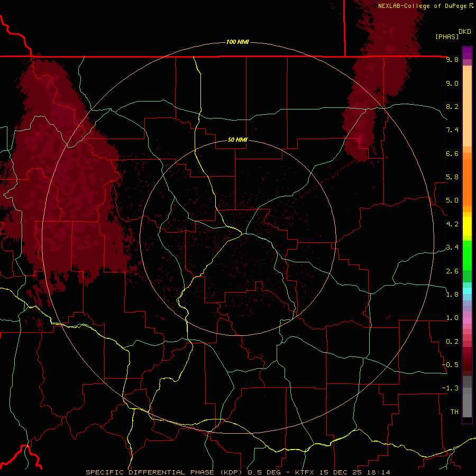476x476 pixels.
Task: Click the 9.0 value on the color scale
Action: pos(452,84)
